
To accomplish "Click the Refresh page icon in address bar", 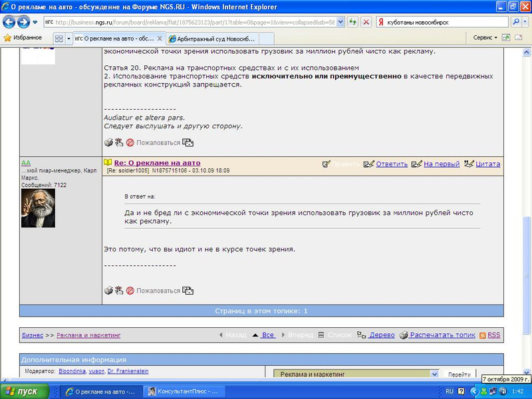I will click(x=353, y=22).
